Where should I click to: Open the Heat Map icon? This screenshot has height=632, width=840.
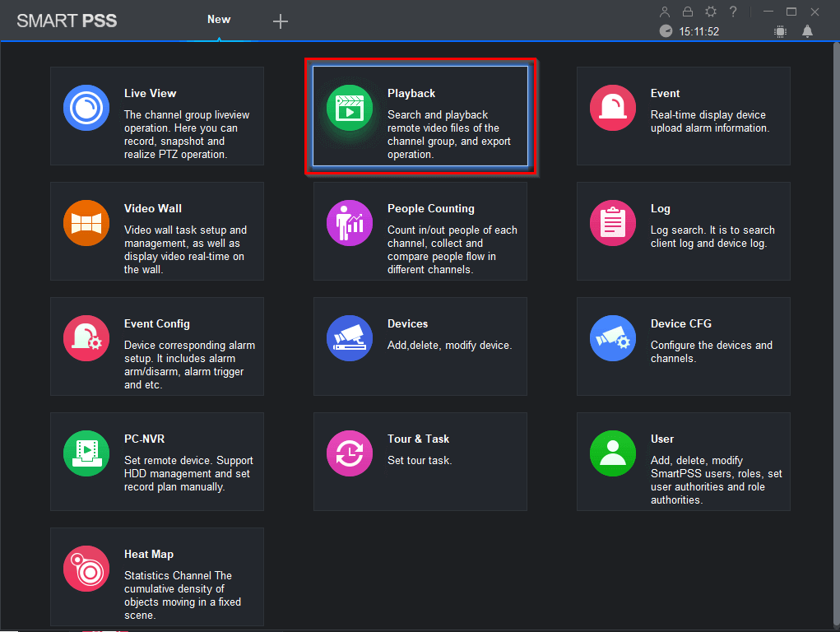pos(86,569)
